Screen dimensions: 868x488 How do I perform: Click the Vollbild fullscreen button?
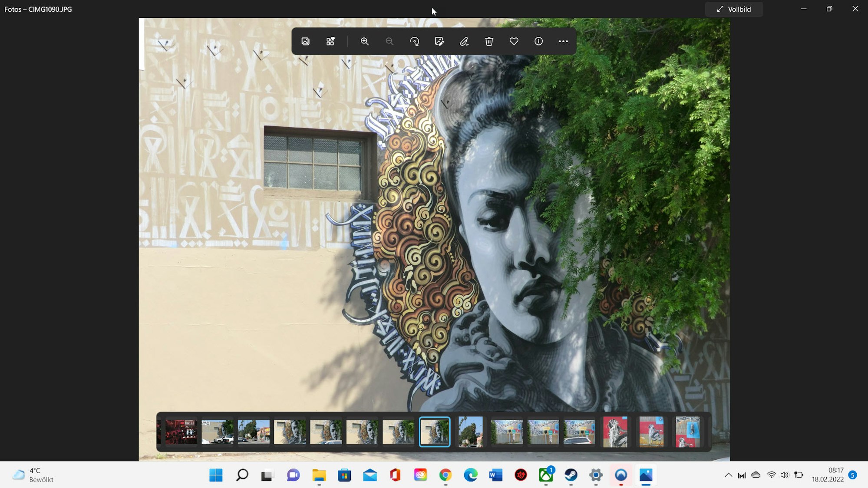(x=734, y=9)
